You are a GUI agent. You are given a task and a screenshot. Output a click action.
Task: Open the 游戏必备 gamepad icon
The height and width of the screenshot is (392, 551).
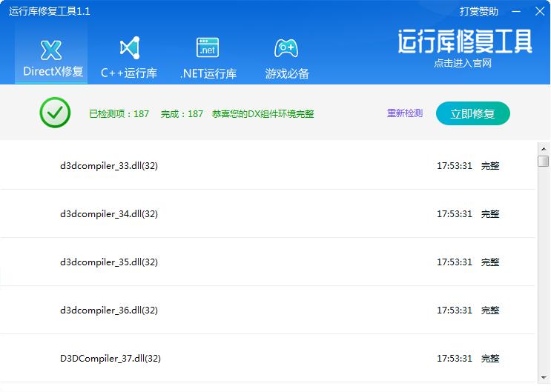(x=286, y=48)
